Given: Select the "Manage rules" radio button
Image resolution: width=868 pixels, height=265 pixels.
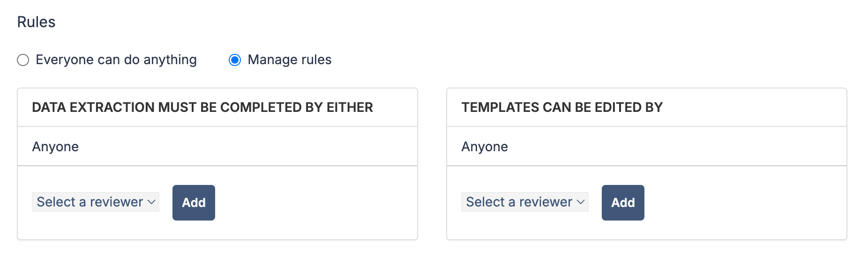Looking at the screenshot, I should click(235, 60).
